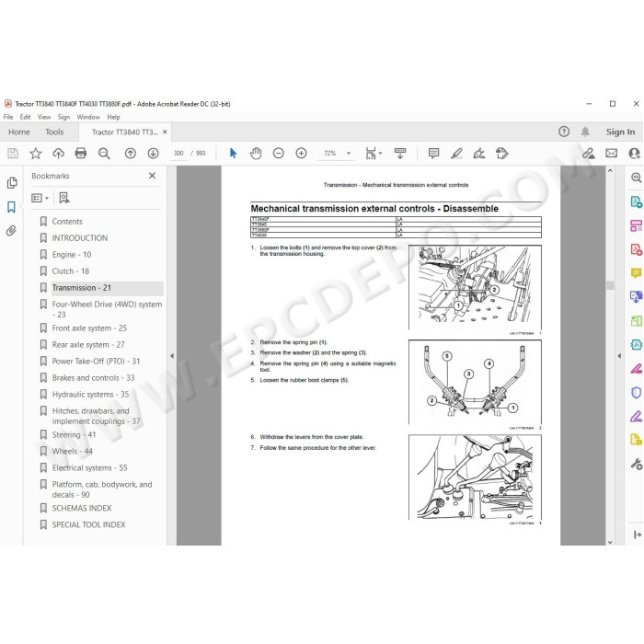This screenshot has height=644, width=644.
Task: Open the Help question mark icon
Action: [x=564, y=132]
